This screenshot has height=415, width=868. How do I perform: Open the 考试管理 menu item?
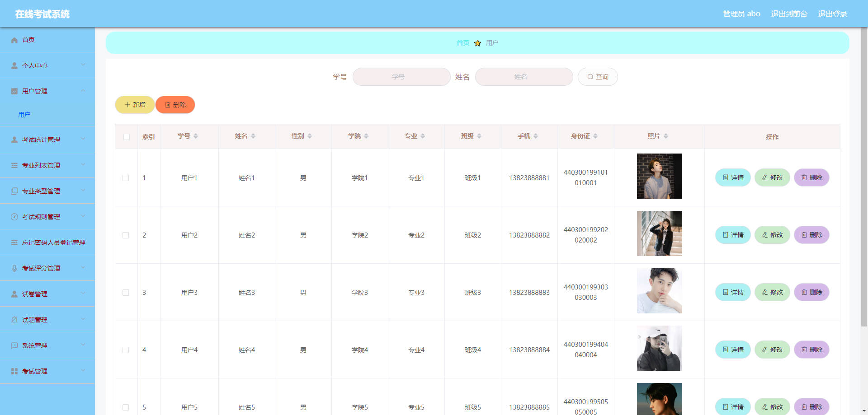tap(47, 371)
